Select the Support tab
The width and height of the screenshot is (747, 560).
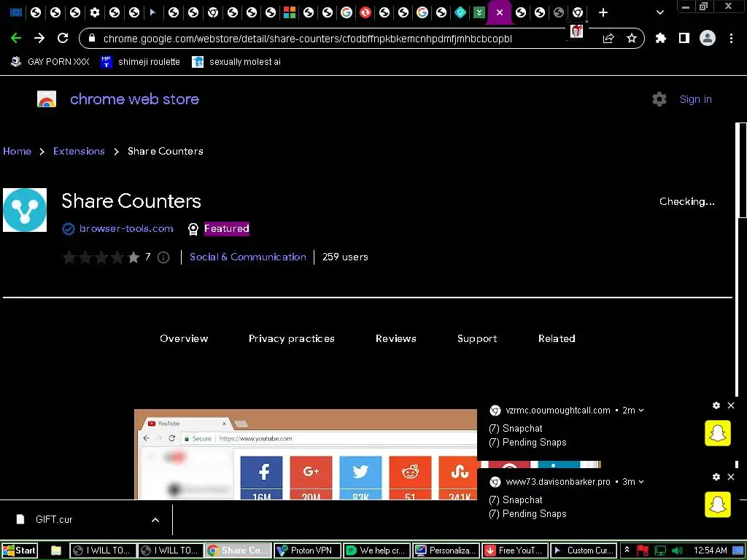(477, 338)
